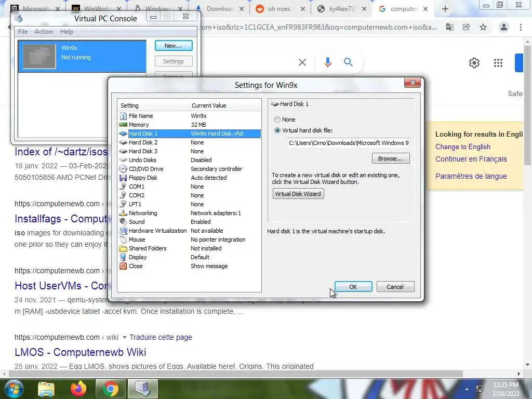Open Paramètres de langue link
This screenshot has height=399, width=532.
[471, 176]
